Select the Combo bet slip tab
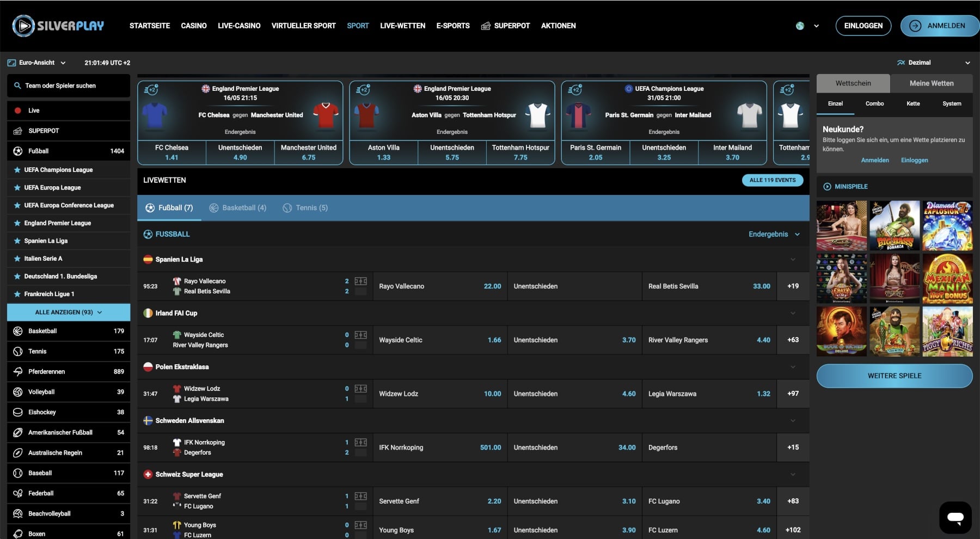The height and width of the screenshot is (539, 980). point(874,103)
